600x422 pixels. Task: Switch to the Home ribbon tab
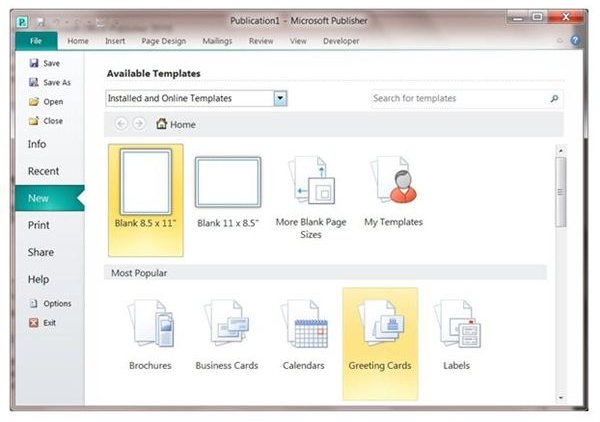78,41
